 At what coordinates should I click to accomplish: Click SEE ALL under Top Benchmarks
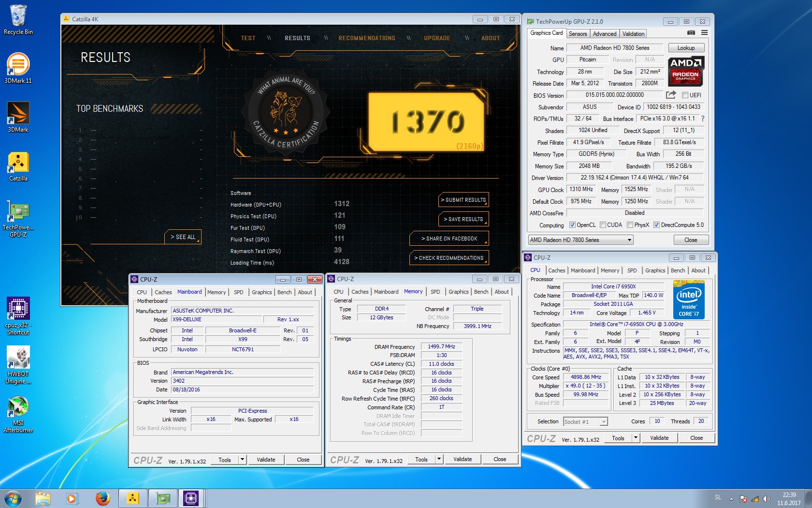click(x=183, y=237)
